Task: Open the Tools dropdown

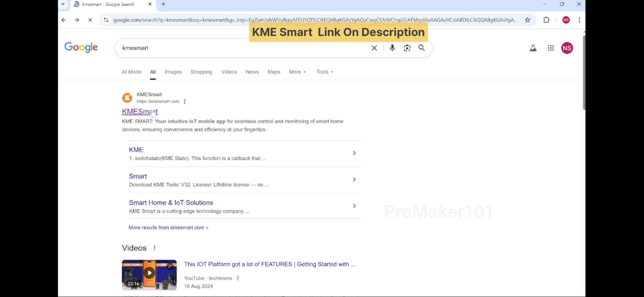Action: pyautogui.click(x=324, y=72)
